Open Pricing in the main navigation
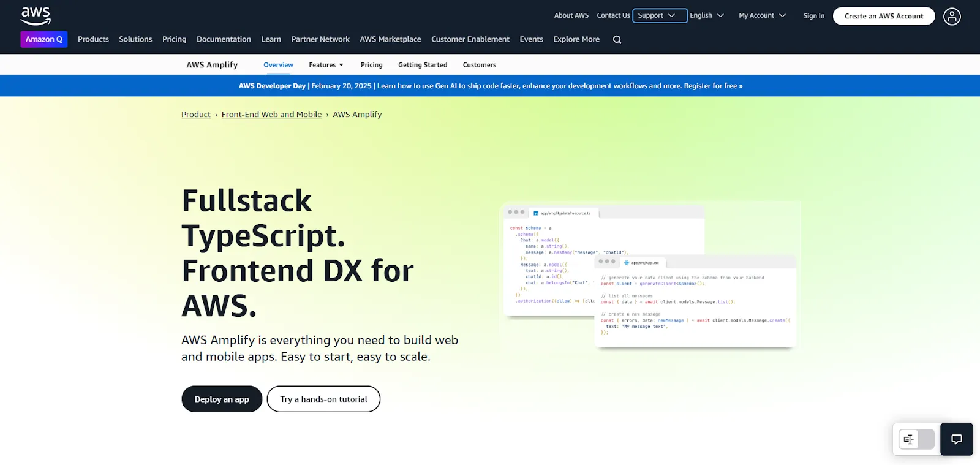Screen dimensions: 980x465 tap(174, 39)
